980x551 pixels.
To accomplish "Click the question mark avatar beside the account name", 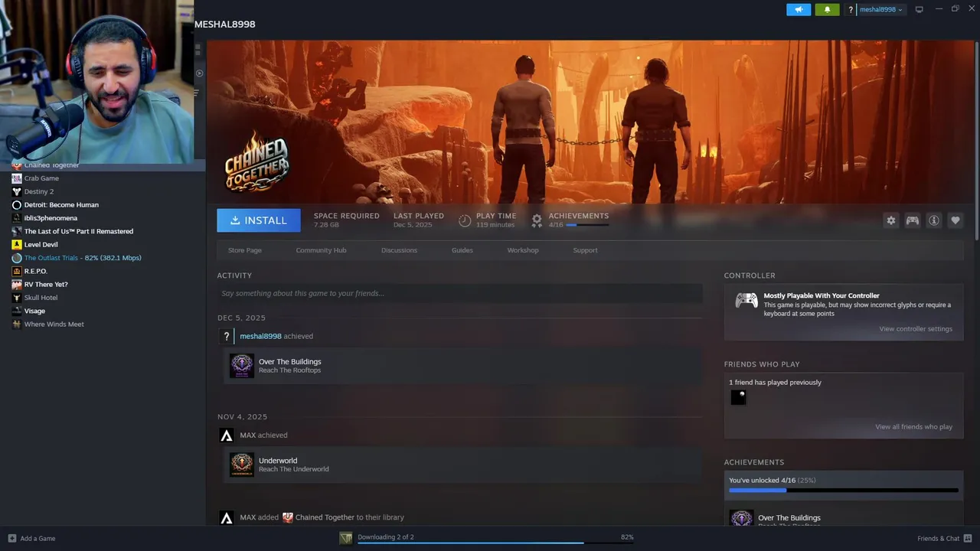I will coord(851,9).
